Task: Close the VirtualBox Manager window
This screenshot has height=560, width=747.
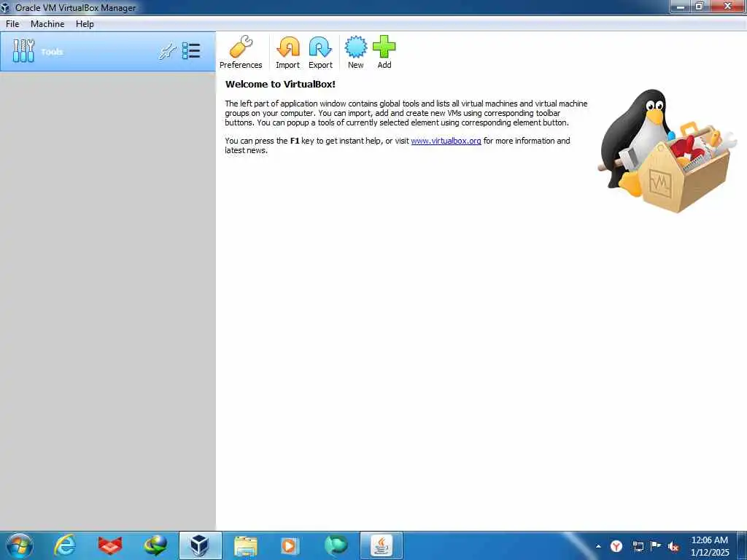Action: (x=728, y=6)
